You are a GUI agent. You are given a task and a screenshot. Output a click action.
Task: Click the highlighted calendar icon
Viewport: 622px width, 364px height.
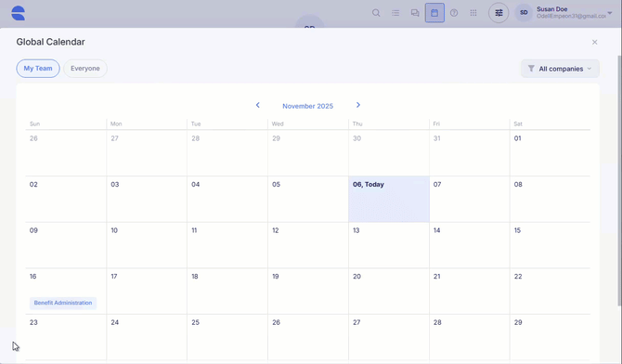(x=434, y=13)
